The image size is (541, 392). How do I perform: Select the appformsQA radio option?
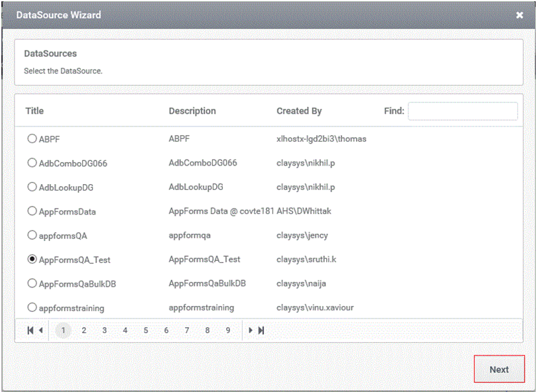click(x=32, y=235)
